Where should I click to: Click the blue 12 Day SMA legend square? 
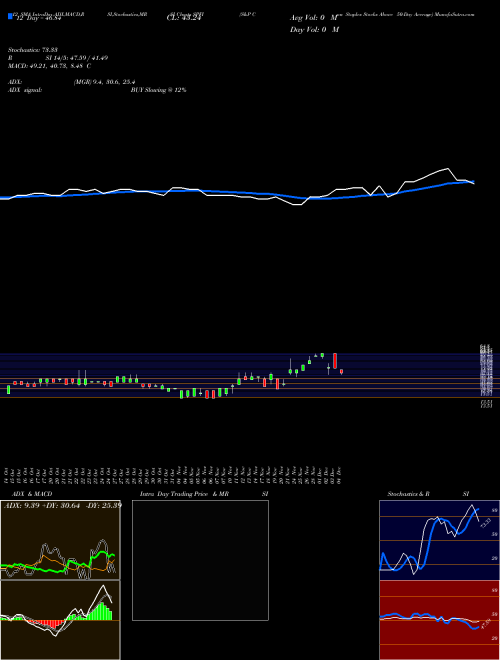click(x=10, y=16)
